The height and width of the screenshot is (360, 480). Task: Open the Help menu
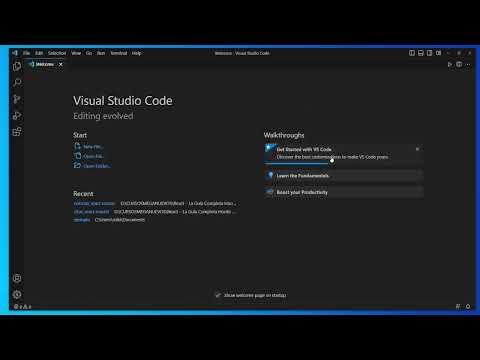coord(136,53)
